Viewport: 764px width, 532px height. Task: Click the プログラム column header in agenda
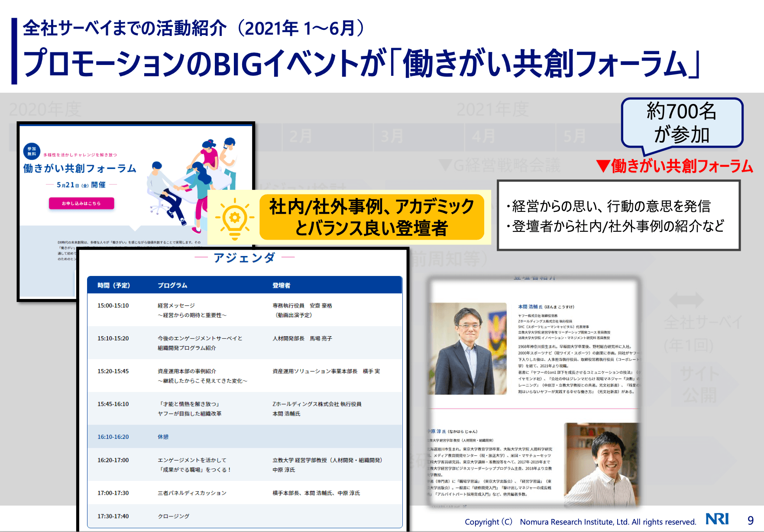[x=172, y=285]
